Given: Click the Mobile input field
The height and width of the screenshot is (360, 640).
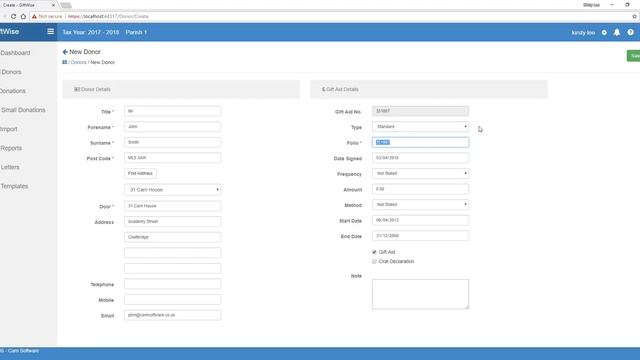Looking at the screenshot, I should (173, 299).
